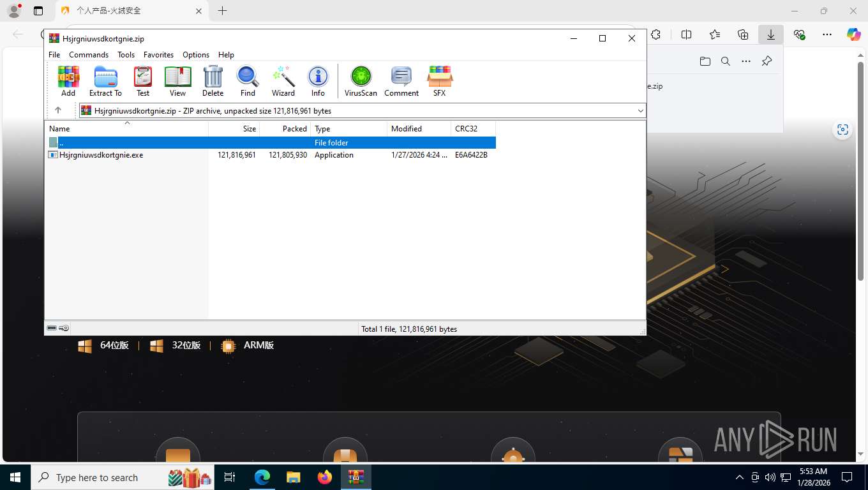
Task: Sort by the Type column header
Action: (349, 129)
